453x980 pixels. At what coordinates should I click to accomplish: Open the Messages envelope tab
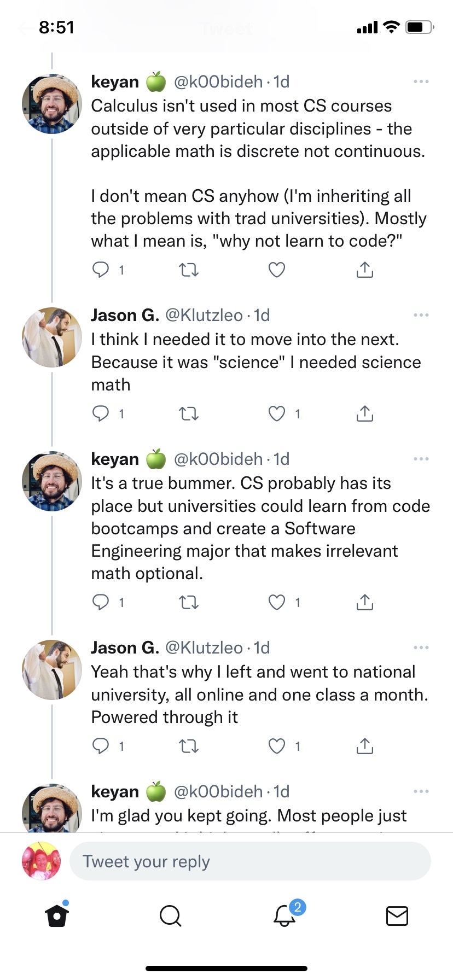[x=397, y=915]
